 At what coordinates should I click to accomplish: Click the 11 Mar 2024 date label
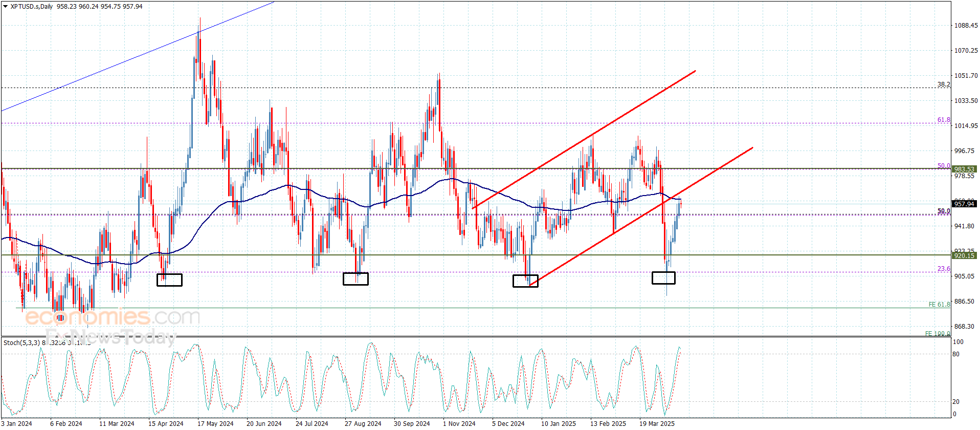tap(117, 423)
